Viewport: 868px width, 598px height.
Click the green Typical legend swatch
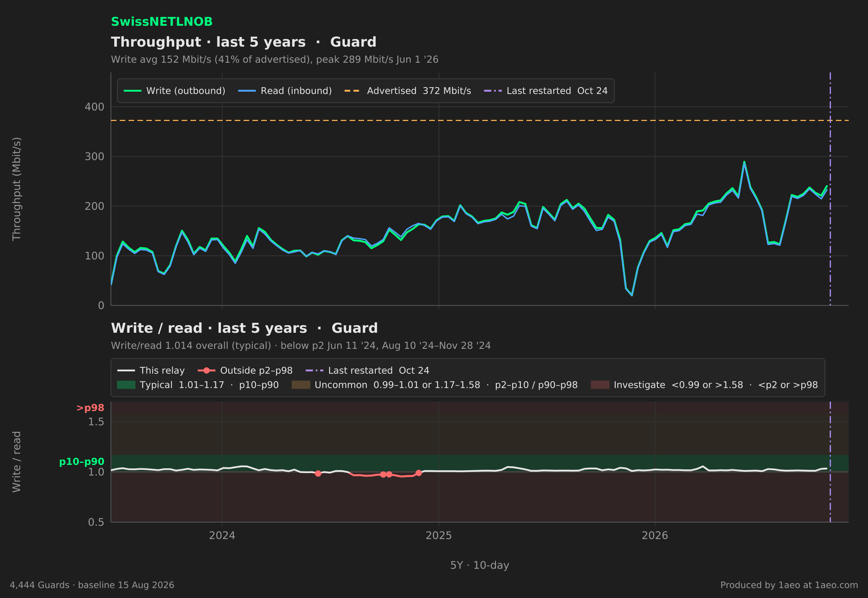coord(126,385)
